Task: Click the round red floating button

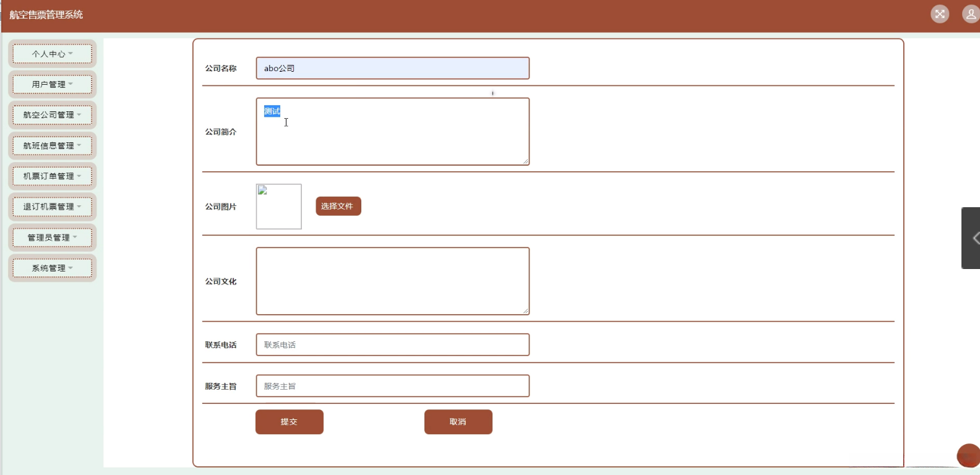Action: click(x=968, y=456)
